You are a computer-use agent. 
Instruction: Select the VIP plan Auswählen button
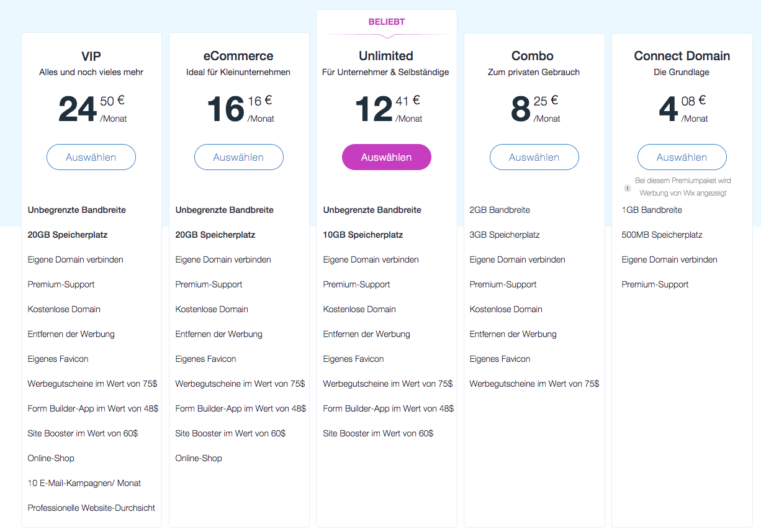click(x=91, y=157)
